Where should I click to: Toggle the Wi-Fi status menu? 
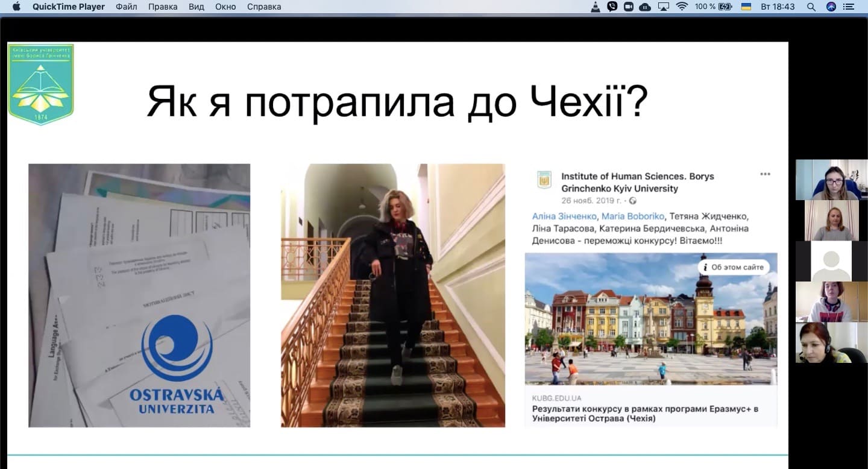pos(682,7)
